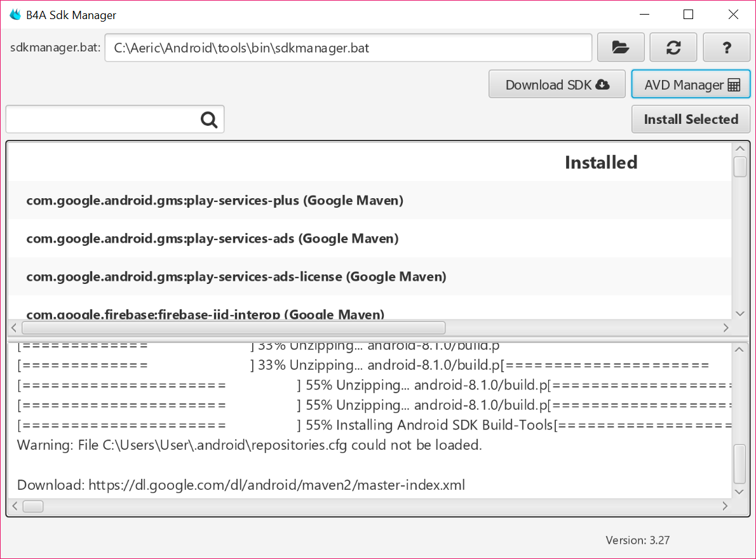Click Install Selected button
The width and height of the screenshot is (756, 559).
coord(691,119)
